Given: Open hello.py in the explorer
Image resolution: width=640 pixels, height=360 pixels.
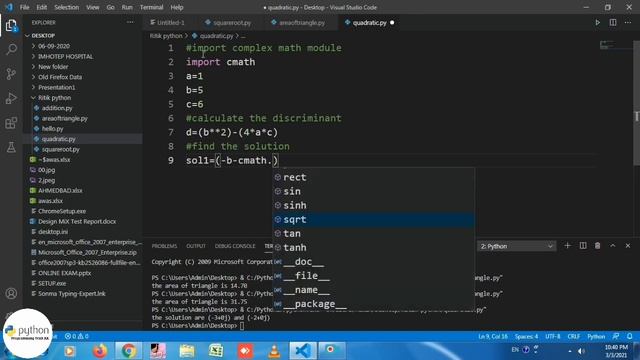Looking at the screenshot, I should pyautogui.click(x=52, y=129).
